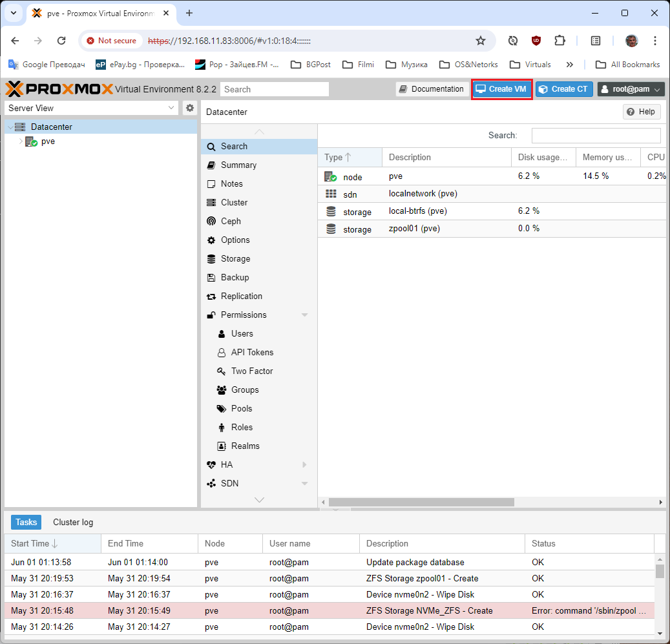Select the pve node tree item
Screen dimensions: 670x644
(48, 141)
